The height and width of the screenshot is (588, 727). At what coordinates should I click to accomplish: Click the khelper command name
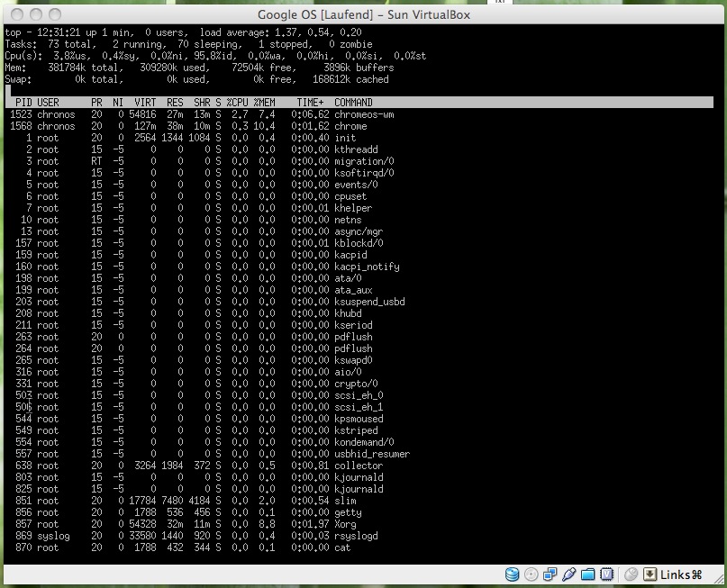click(x=353, y=208)
